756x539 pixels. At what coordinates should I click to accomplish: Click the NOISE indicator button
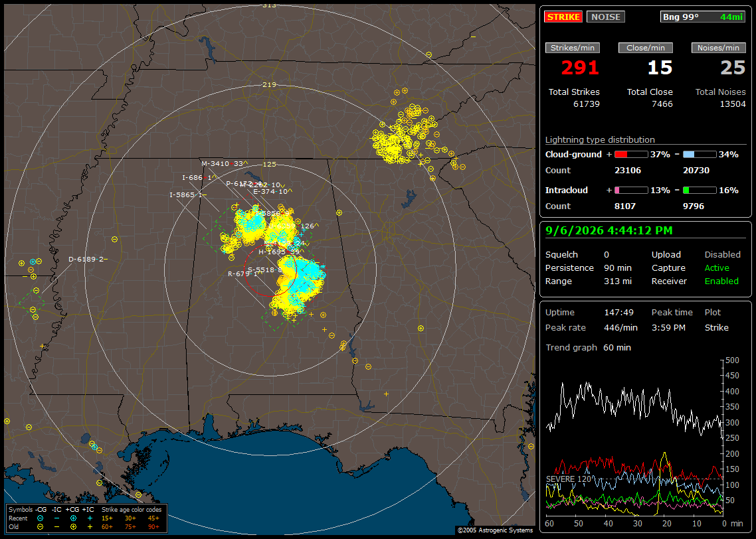[x=606, y=17]
